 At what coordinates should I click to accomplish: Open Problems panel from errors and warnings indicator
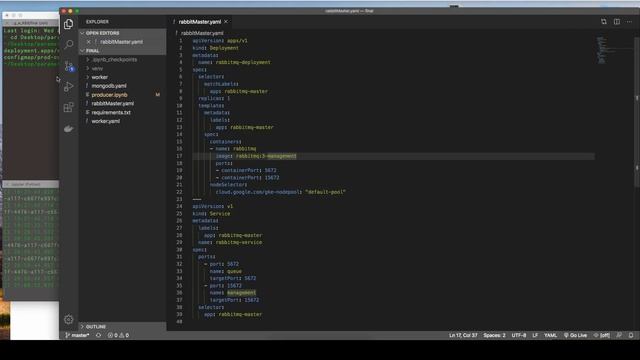pos(118,335)
